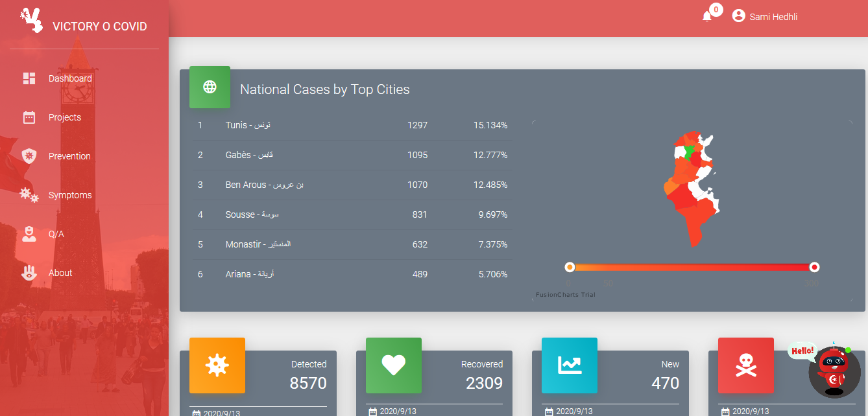Click the Projects calendar icon

coord(29,117)
